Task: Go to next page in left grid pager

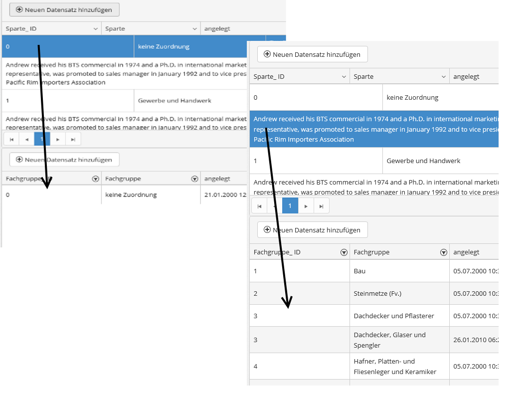Action: (58, 139)
